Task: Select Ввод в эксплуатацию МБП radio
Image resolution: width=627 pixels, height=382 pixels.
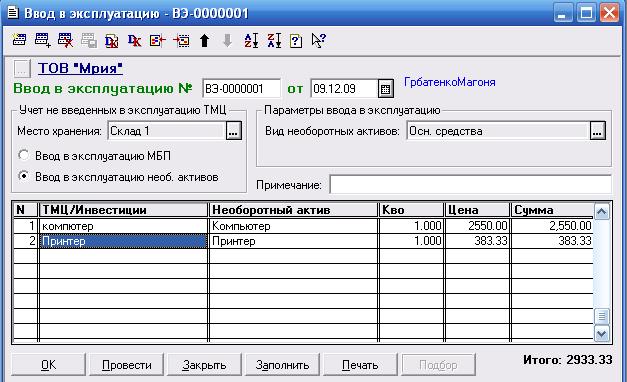Action: tap(24, 155)
